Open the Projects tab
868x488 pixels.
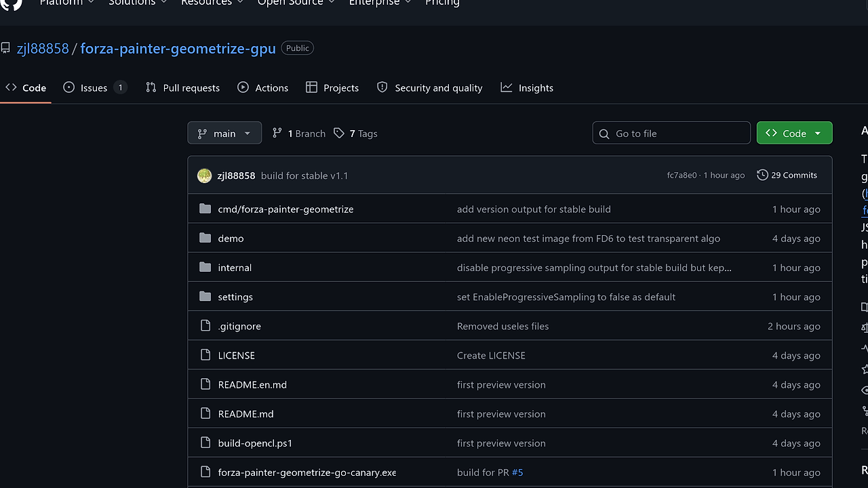coord(332,87)
